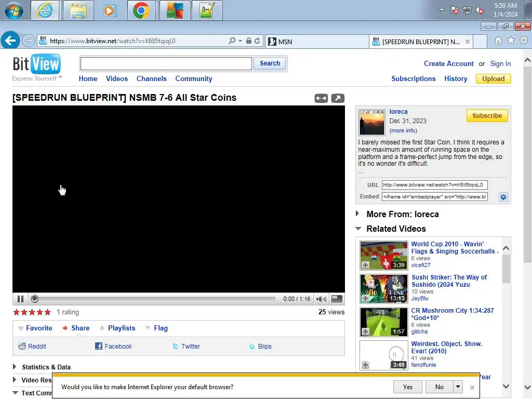Click the security lock icon in address bar

pos(249,41)
